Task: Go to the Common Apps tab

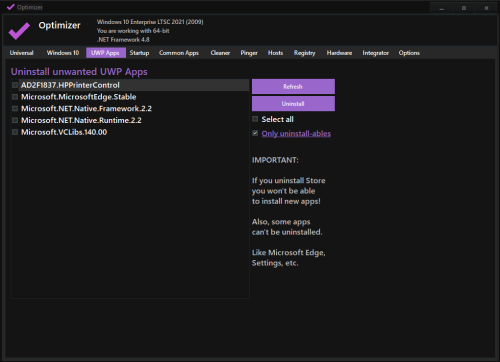Action: point(179,53)
